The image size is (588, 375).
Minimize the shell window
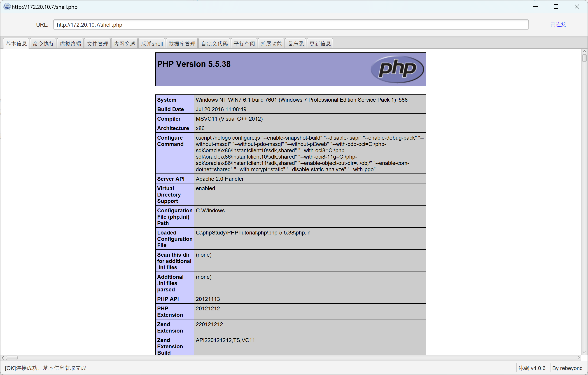[535, 7]
